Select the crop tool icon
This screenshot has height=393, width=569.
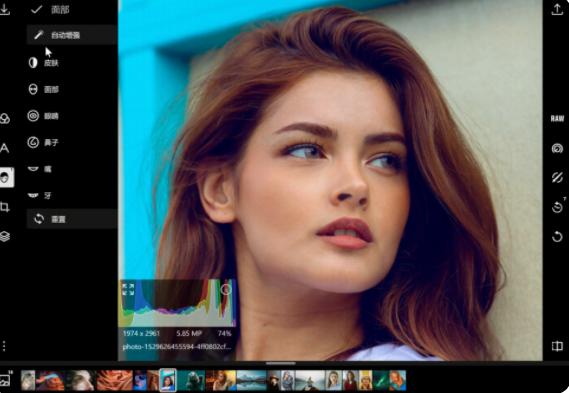click(x=5, y=207)
